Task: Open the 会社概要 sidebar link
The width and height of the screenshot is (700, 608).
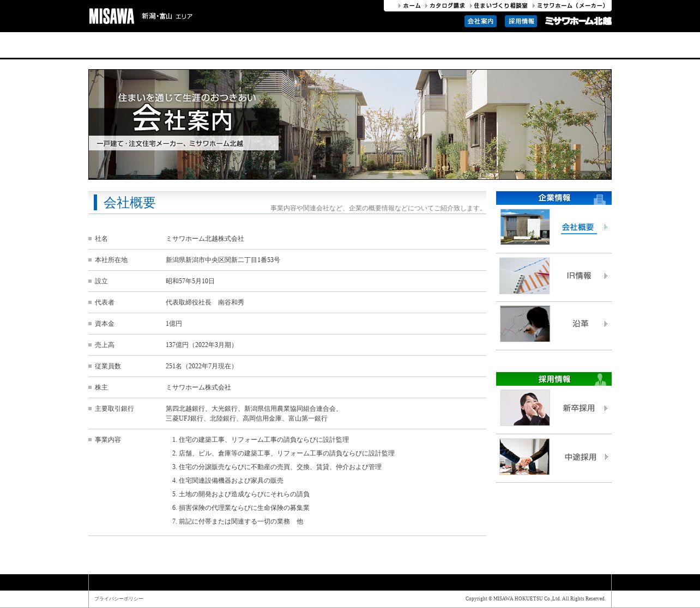Action: (x=578, y=227)
